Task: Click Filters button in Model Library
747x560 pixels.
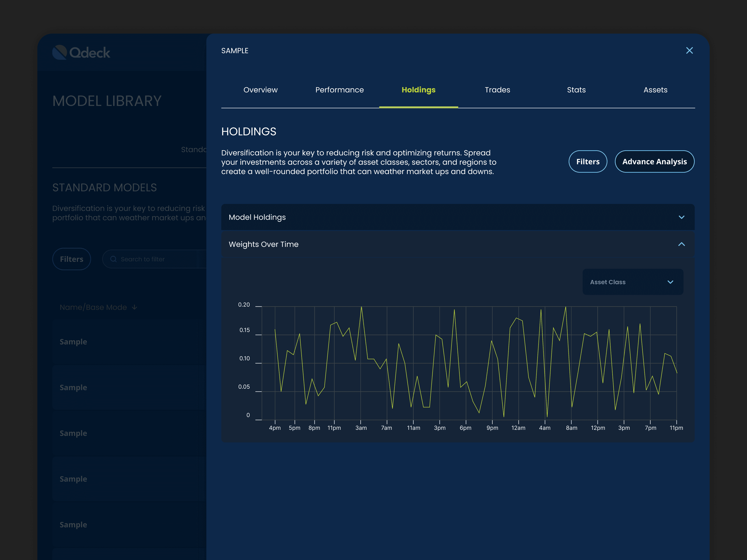Action: pos(72,259)
